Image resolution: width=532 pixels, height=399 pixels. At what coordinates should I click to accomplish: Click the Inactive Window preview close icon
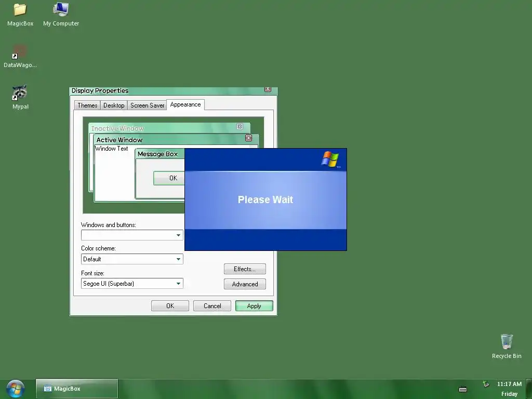click(240, 127)
